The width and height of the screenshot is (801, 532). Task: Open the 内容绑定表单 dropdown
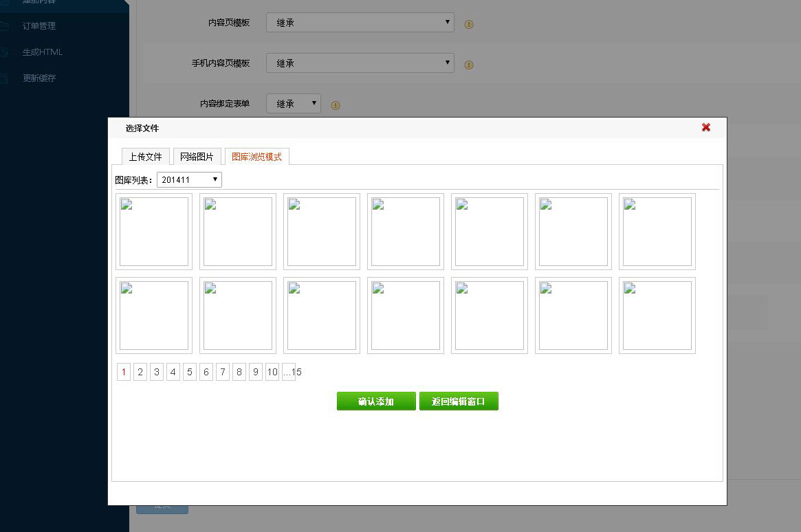pyautogui.click(x=294, y=103)
